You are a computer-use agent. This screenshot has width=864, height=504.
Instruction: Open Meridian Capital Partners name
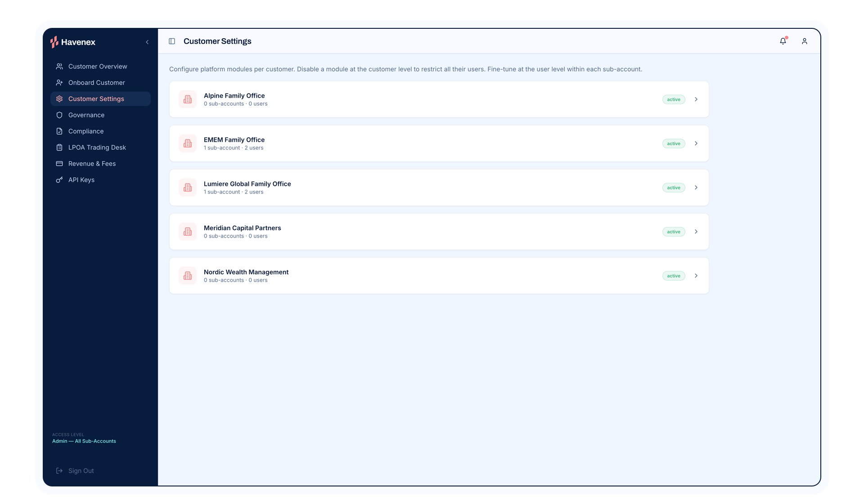[242, 228]
